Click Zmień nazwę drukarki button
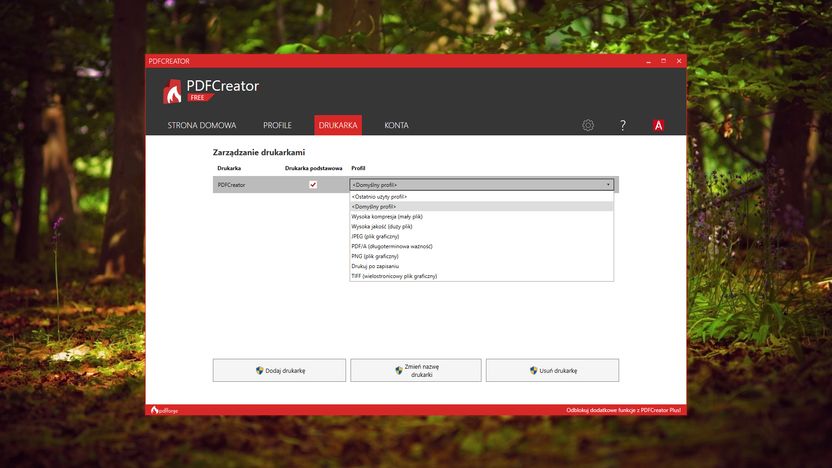The image size is (832, 468). pyautogui.click(x=416, y=370)
